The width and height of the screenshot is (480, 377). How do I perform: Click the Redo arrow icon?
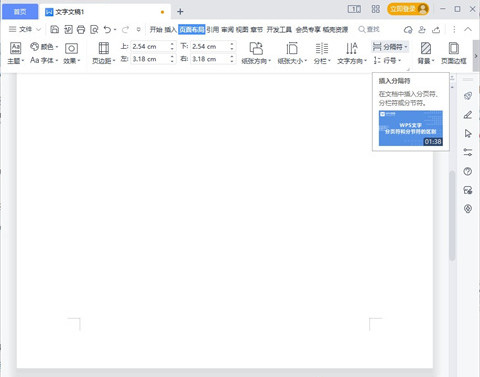(125, 30)
